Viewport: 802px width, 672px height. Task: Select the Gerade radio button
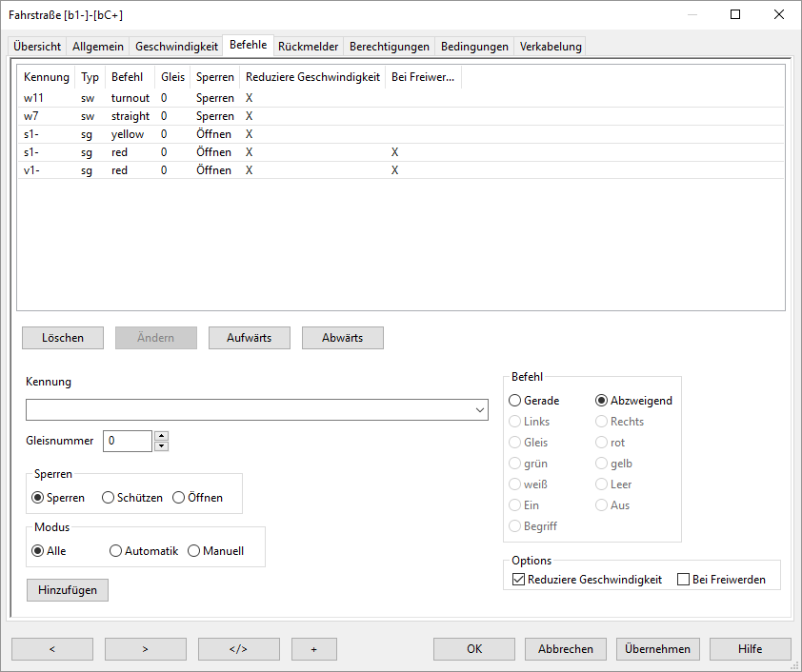point(515,401)
